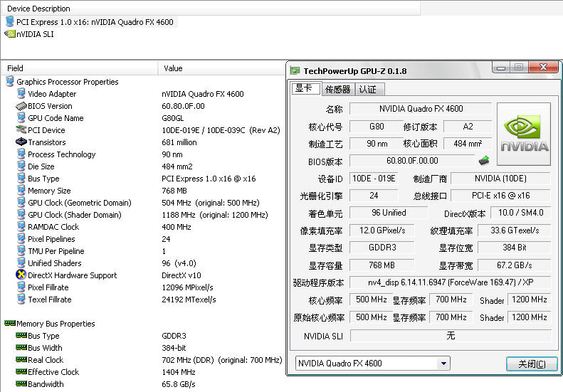
Task: Click the TMU Per Pipeline row label
Action: coord(56,251)
